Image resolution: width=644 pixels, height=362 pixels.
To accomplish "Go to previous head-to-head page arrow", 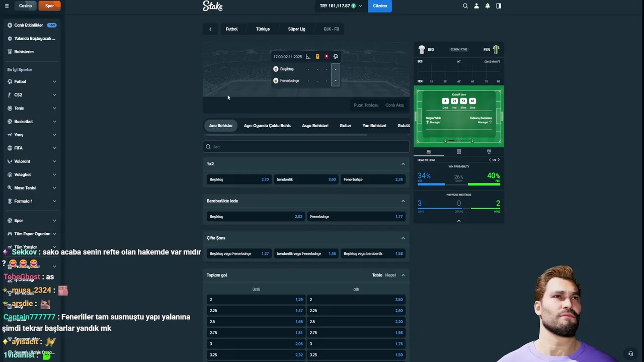I will 490,160.
